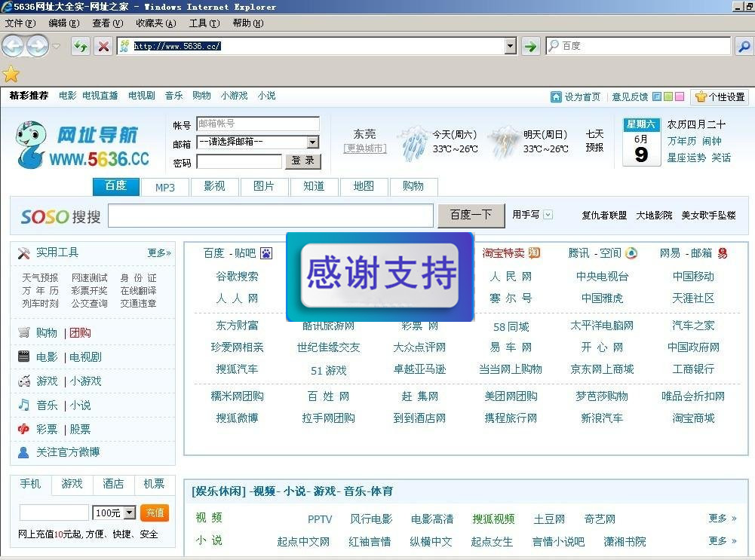This screenshot has width=755, height=560.
Task: Click the music note icon next to 音乐
Action: (23, 405)
